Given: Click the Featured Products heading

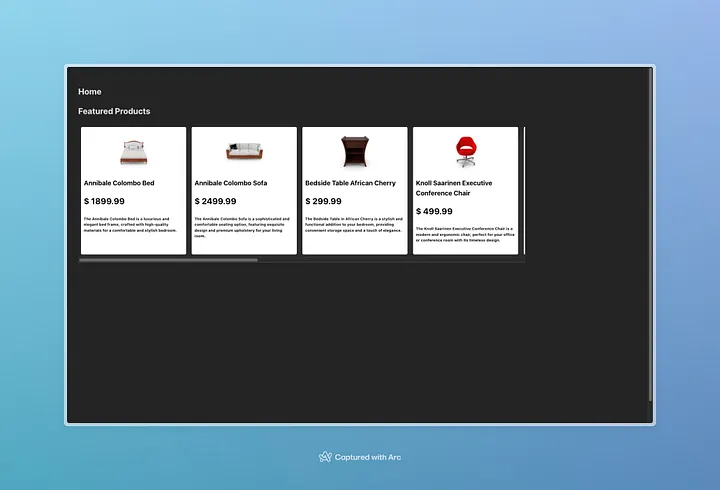Looking at the screenshot, I should 114,111.
